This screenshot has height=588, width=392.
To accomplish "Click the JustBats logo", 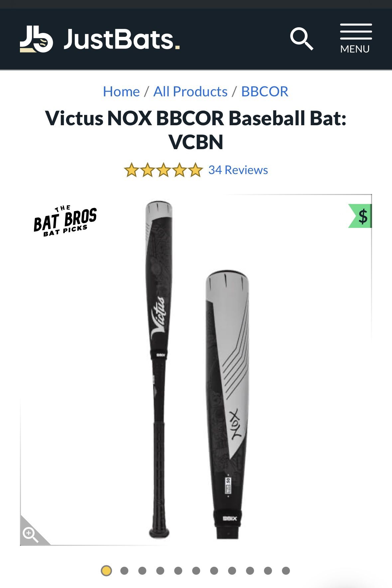I will tap(99, 39).
